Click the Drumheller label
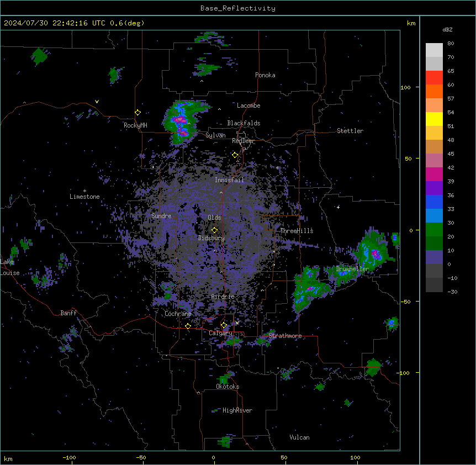This screenshot has width=476, height=465. tap(352, 269)
